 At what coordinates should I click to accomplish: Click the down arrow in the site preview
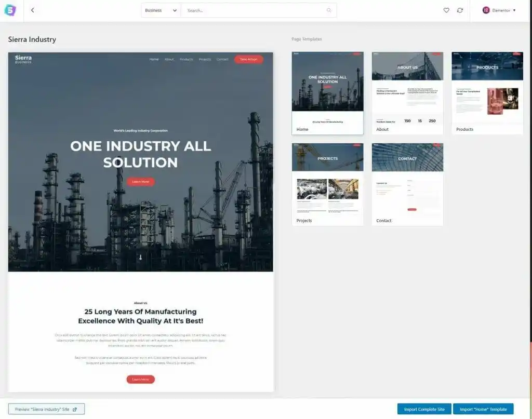click(x=140, y=258)
